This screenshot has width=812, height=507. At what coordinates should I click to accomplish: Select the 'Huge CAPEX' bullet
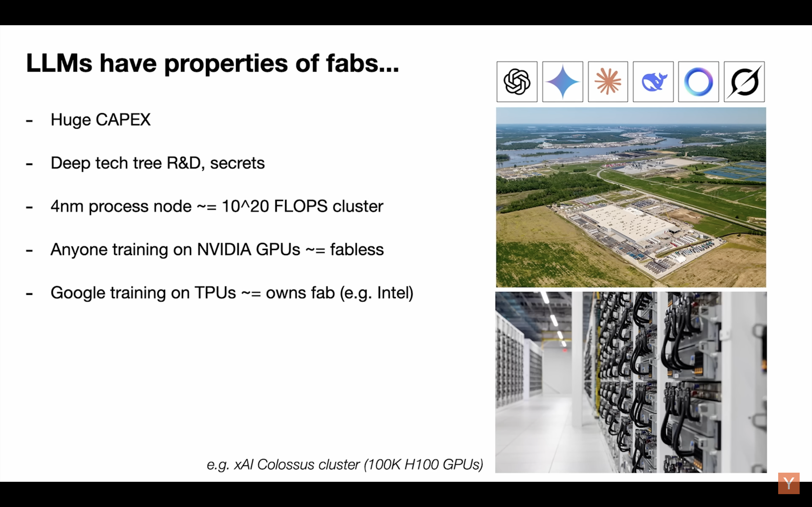click(x=100, y=120)
